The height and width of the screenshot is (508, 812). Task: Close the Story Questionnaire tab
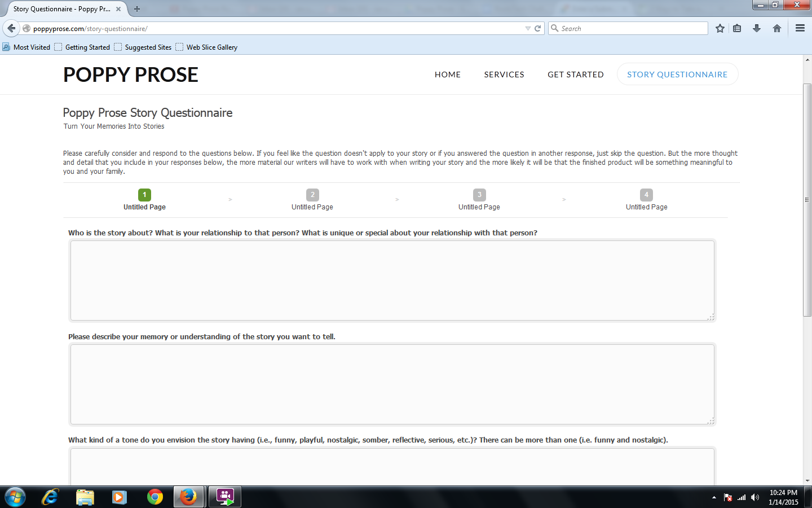pyautogui.click(x=118, y=9)
